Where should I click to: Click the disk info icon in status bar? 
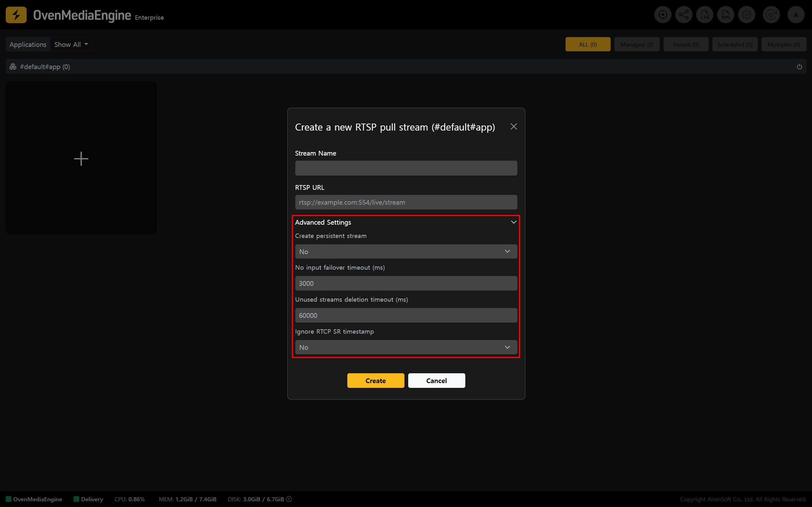[289, 499]
